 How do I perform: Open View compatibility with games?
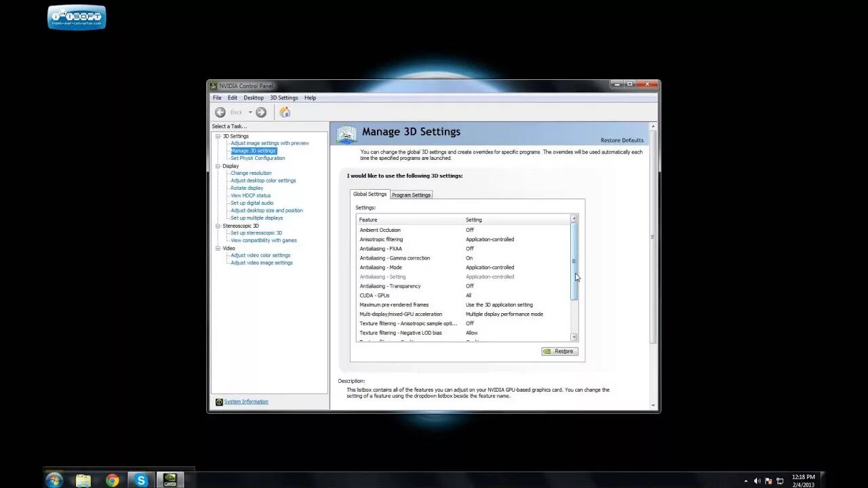pos(264,240)
